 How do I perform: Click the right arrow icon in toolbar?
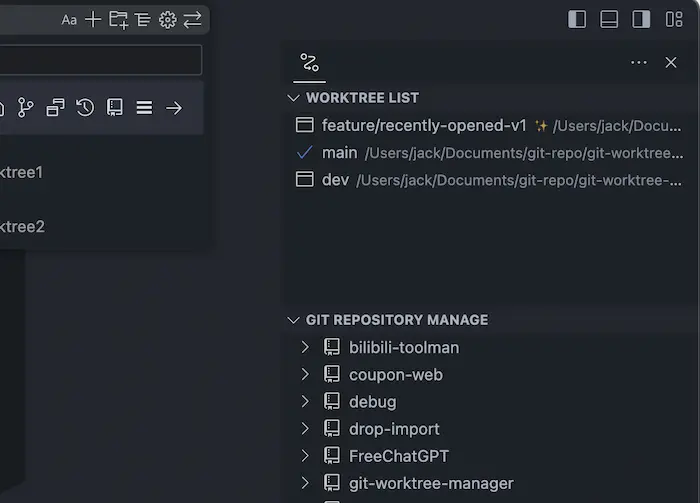(174, 107)
